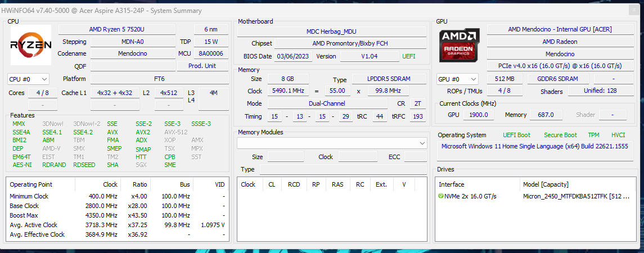This screenshot has width=644, height=253.
Task: Click the 15 W TDP value
Action: 211,42
